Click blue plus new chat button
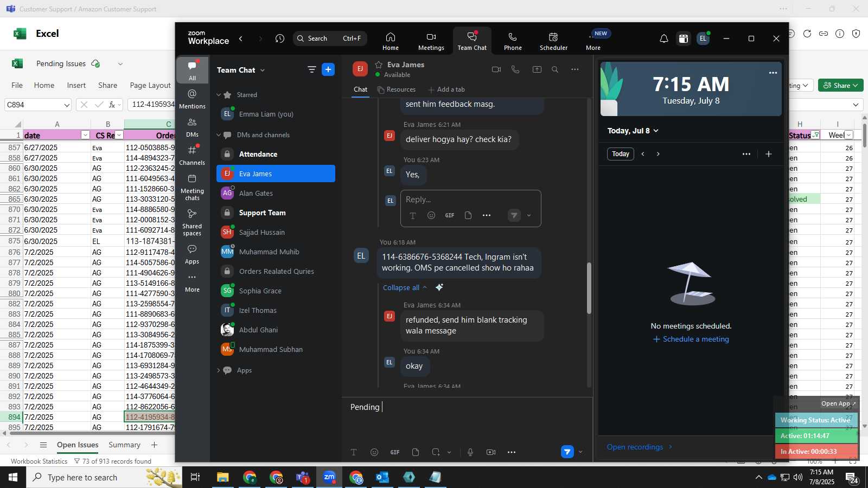The height and width of the screenshot is (488, 868). [328, 69]
